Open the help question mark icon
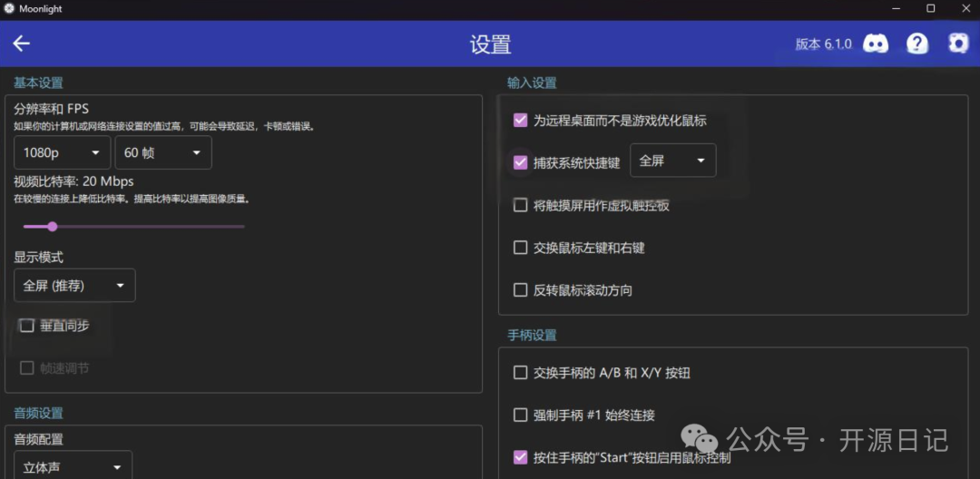The width and height of the screenshot is (980, 479). tap(917, 44)
